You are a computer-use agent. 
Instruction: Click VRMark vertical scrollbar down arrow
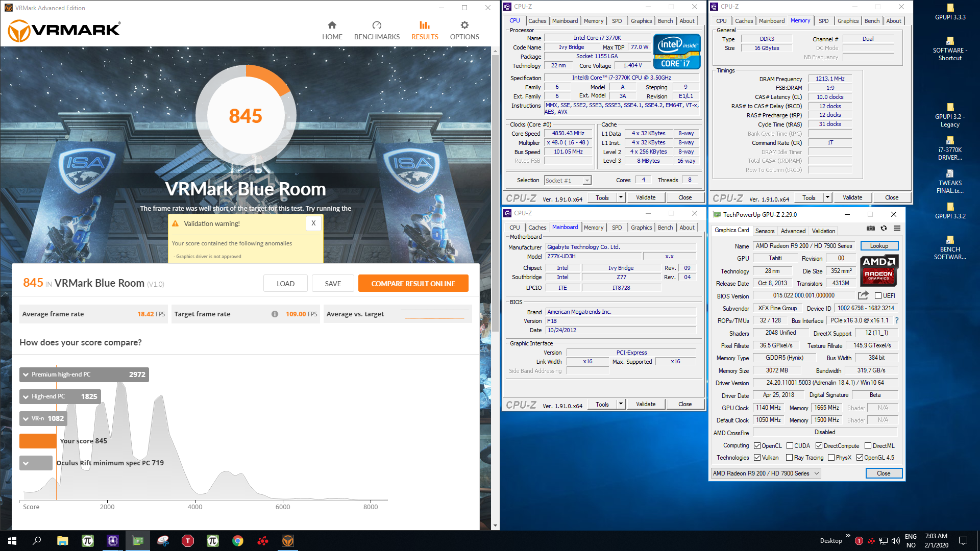point(495,525)
